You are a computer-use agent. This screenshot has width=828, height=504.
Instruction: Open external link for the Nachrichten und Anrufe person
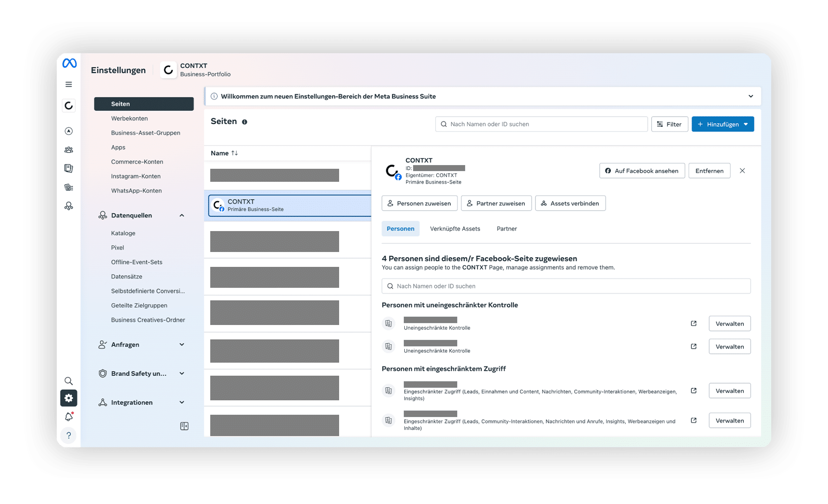(x=694, y=420)
